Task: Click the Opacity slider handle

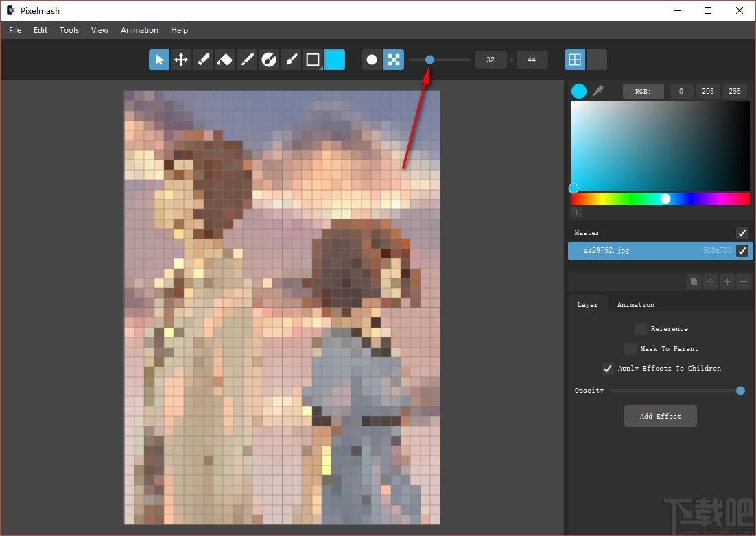Action: pyautogui.click(x=741, y=391)
